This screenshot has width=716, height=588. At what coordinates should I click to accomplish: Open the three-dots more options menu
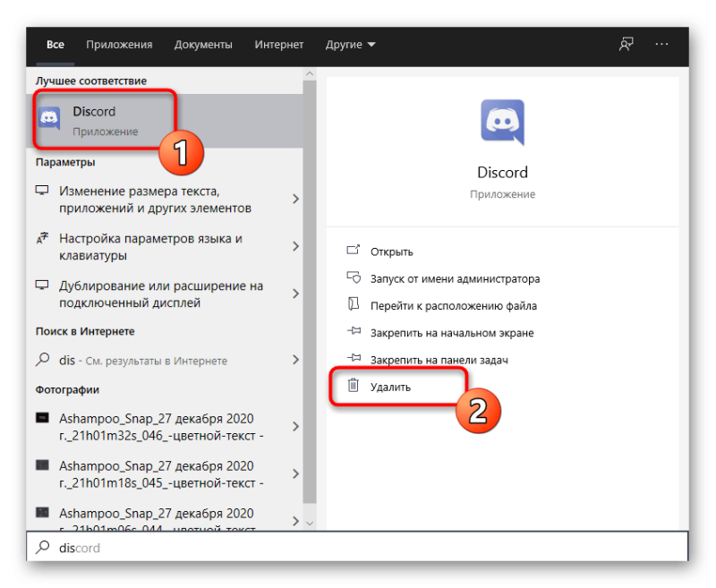pos(661,44)
